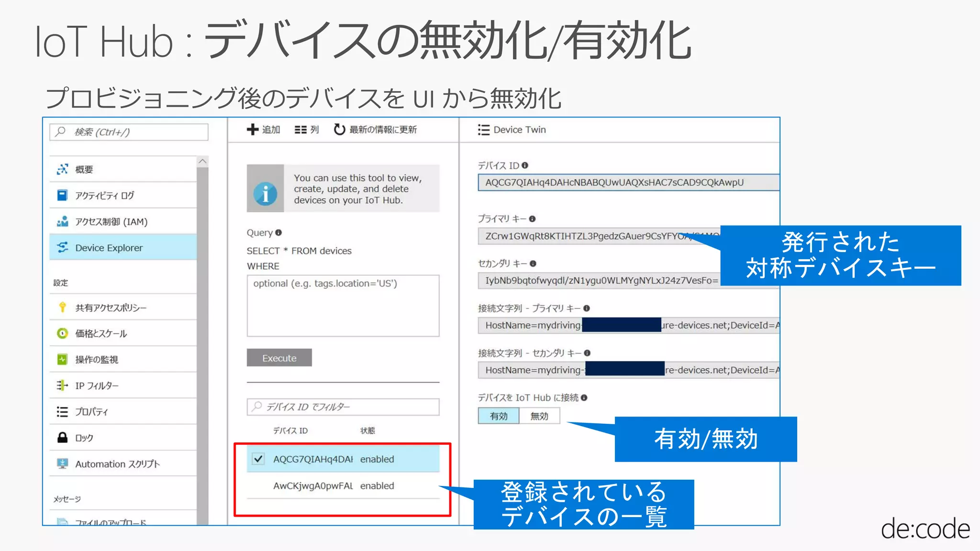Click scroll-up arrow on sidebar scrollbar
The height and width of the screenshot is (551, 980).
click(x=202, y=162)
